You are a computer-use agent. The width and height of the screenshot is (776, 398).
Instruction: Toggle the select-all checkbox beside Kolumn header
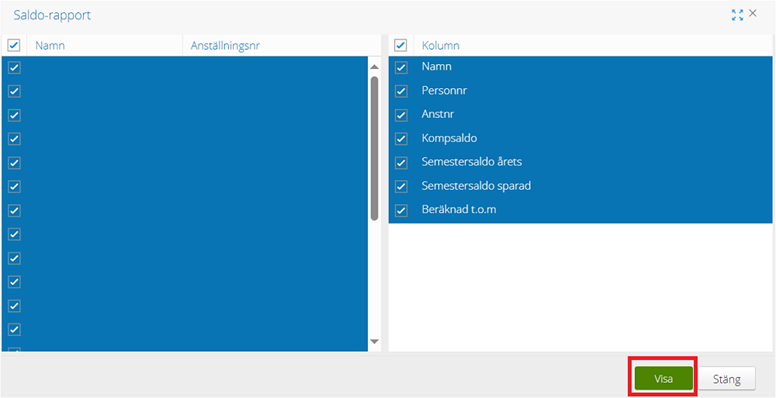[400, 46]
